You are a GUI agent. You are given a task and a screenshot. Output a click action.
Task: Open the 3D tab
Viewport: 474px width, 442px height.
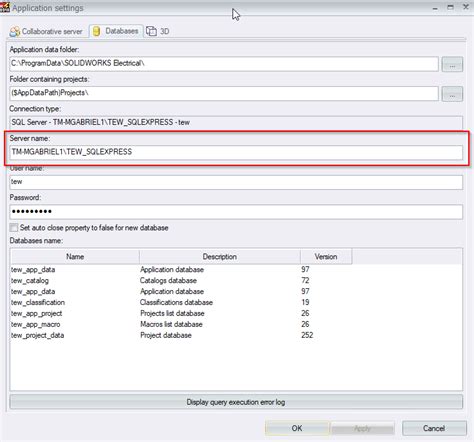(158, 31)
